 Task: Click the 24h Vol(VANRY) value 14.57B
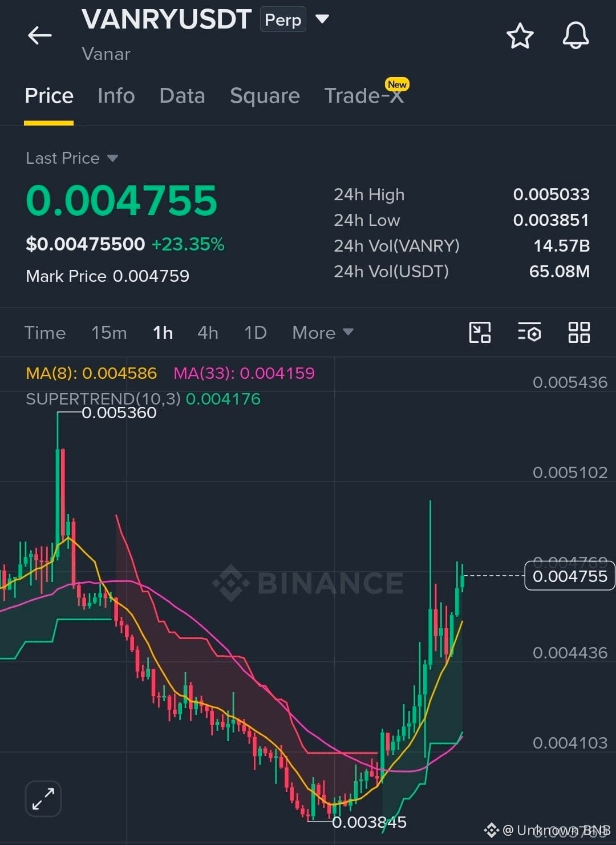point(561,246)
